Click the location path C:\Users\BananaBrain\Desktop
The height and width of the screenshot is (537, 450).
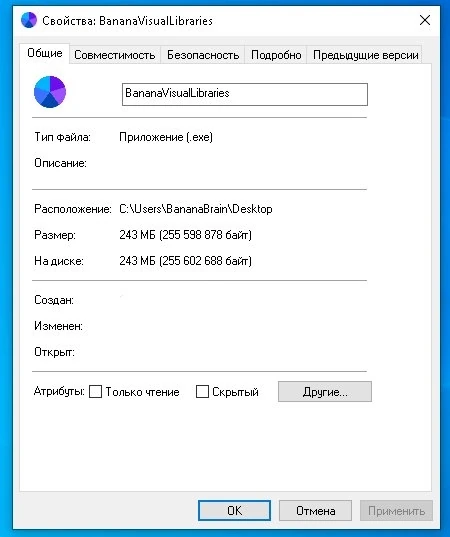[x=196, y=209]
